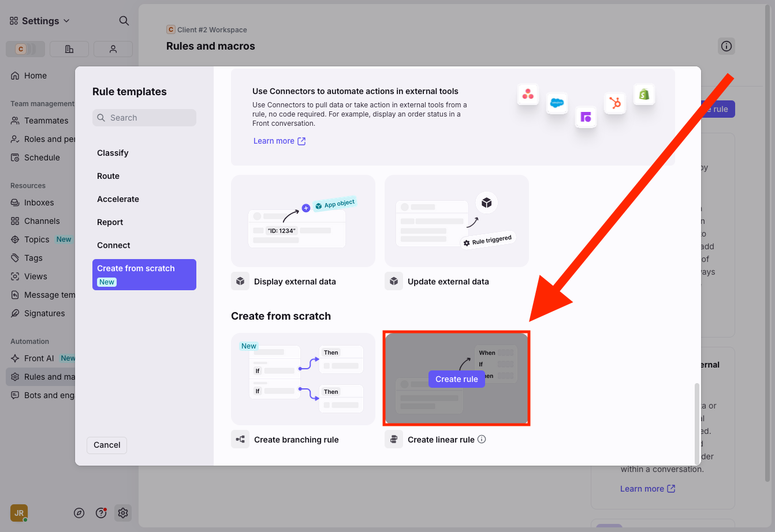
Task: Select the Accelerate template category
Action: [118, 199]
